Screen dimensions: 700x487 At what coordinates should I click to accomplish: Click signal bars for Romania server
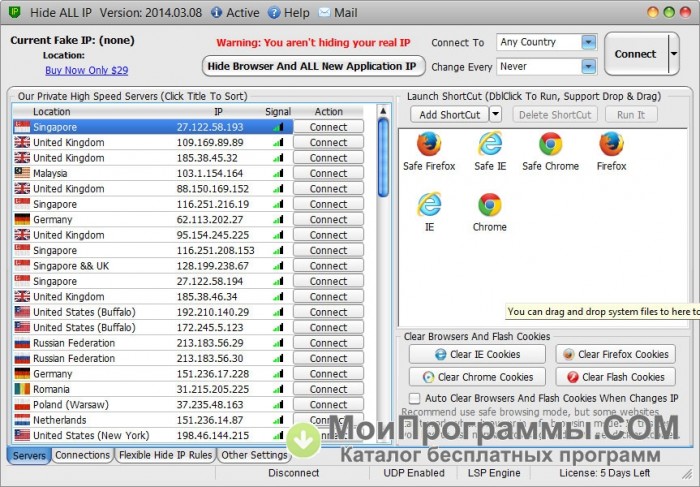pyautogui.click(x=278, y=389)
